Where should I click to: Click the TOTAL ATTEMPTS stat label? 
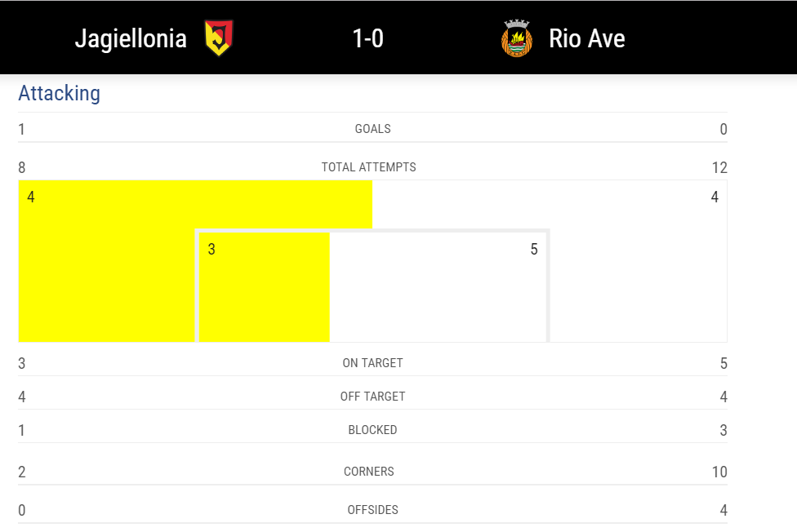pos(368,167)
